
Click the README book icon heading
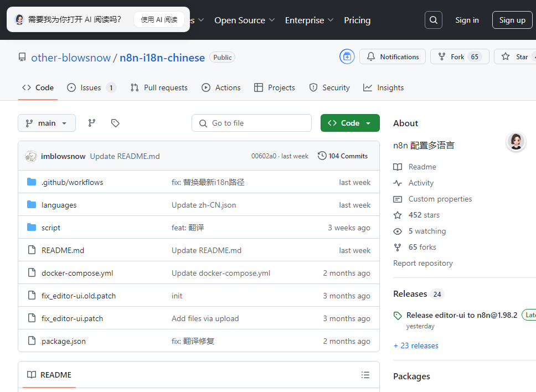[32, 375]
